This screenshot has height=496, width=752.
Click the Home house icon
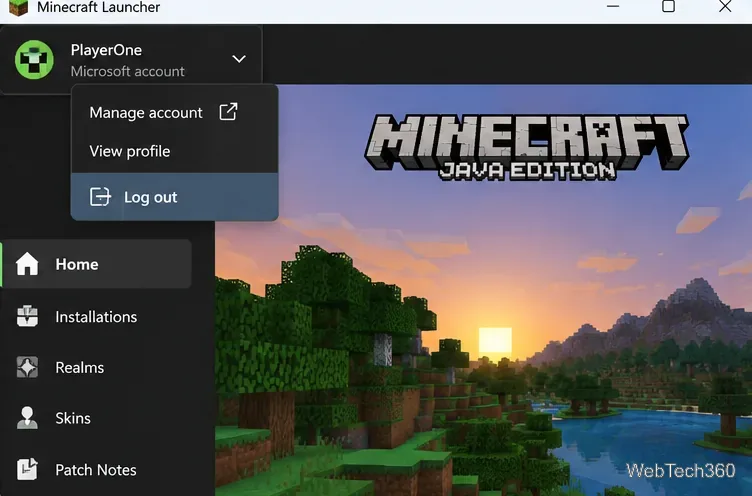pos(27,264)
